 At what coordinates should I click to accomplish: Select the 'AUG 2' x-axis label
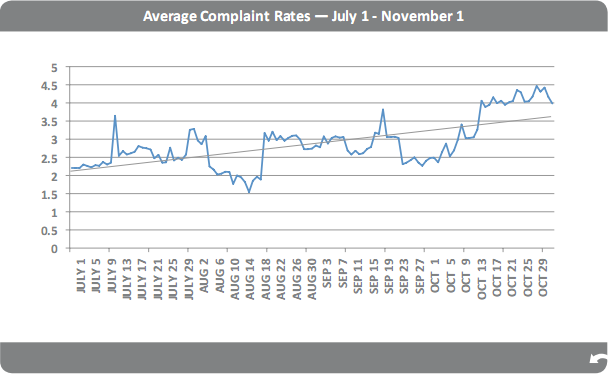click(x=204, y=275)
